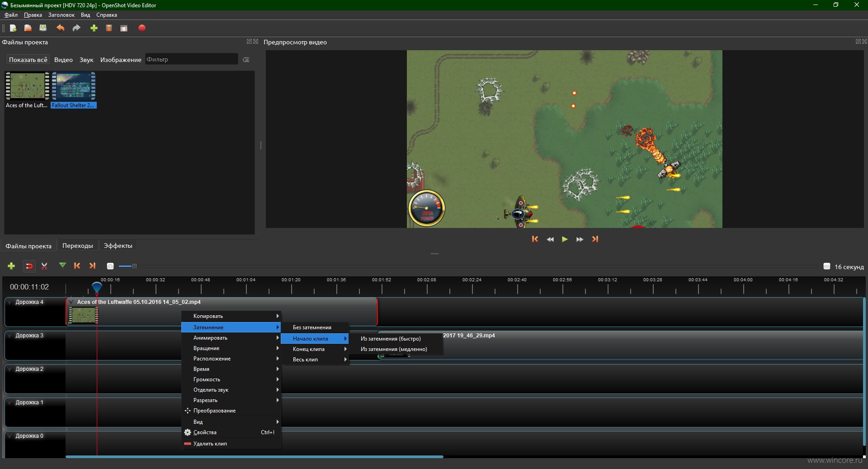The width and height of the screenshot is (868, 469).
Task: Go to the previous marker on the timeline
Action: [x=77, y=266]
